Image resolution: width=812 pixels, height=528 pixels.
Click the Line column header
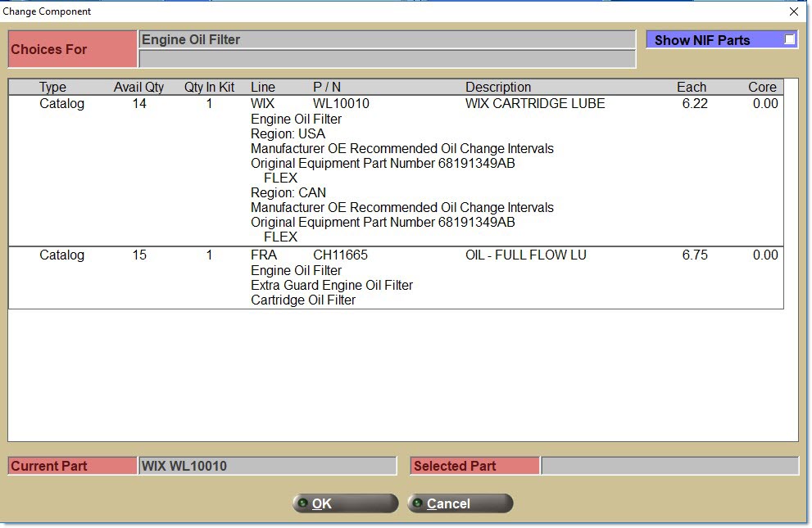(x=263, y=88)
